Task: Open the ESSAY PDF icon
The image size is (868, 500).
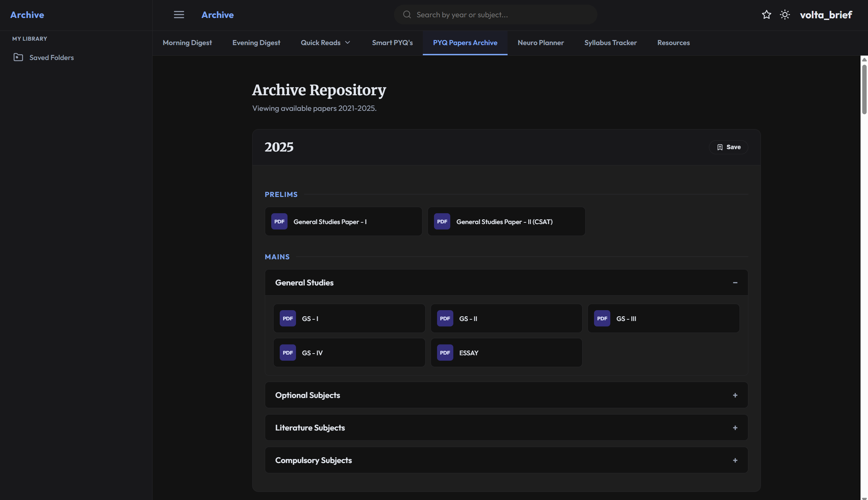Action: tap(445, 352)
